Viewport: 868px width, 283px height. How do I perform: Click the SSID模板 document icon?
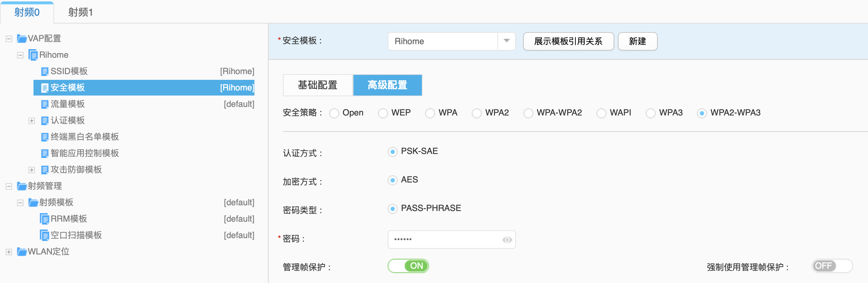point(45,71)
